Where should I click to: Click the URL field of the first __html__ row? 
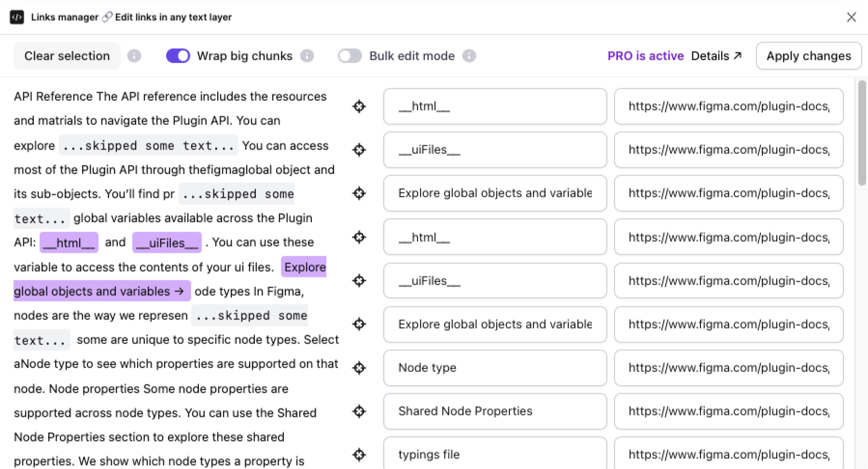pos(728,107)
